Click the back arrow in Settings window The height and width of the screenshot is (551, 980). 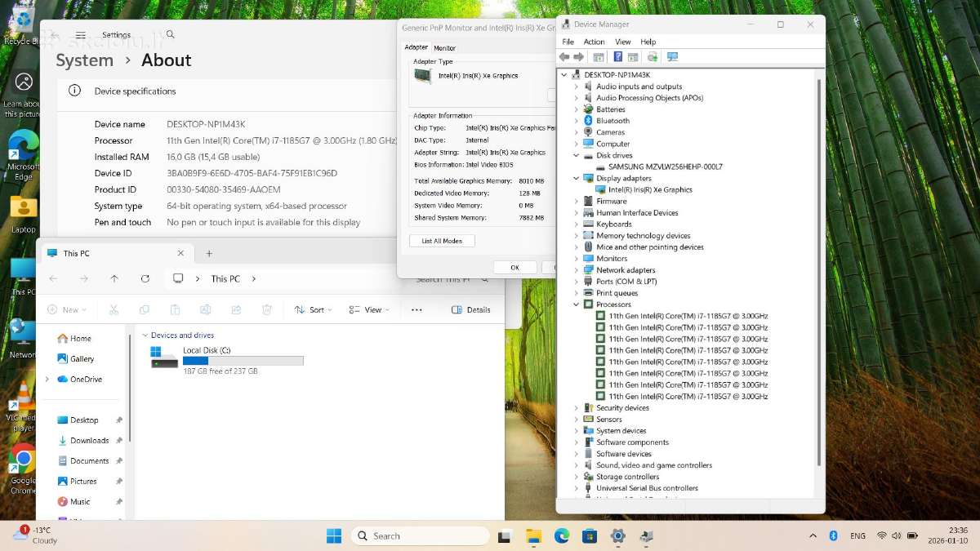tap(54, 35)
